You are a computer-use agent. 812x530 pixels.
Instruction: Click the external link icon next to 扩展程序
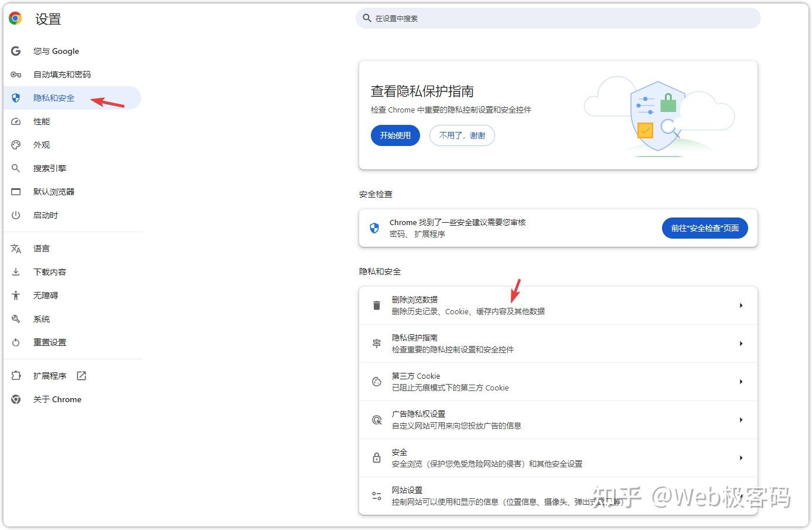[81, 376]
